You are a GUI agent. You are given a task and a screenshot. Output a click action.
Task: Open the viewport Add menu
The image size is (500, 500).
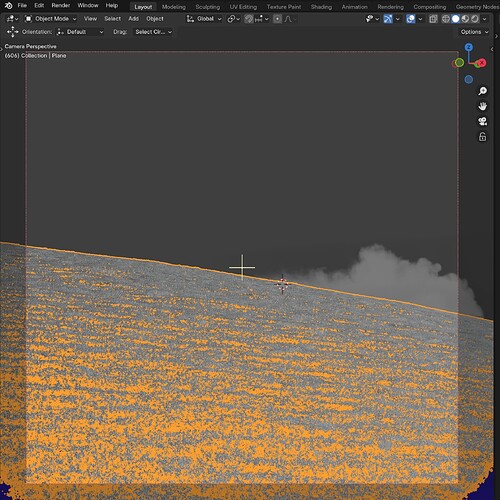pos(133,19)
